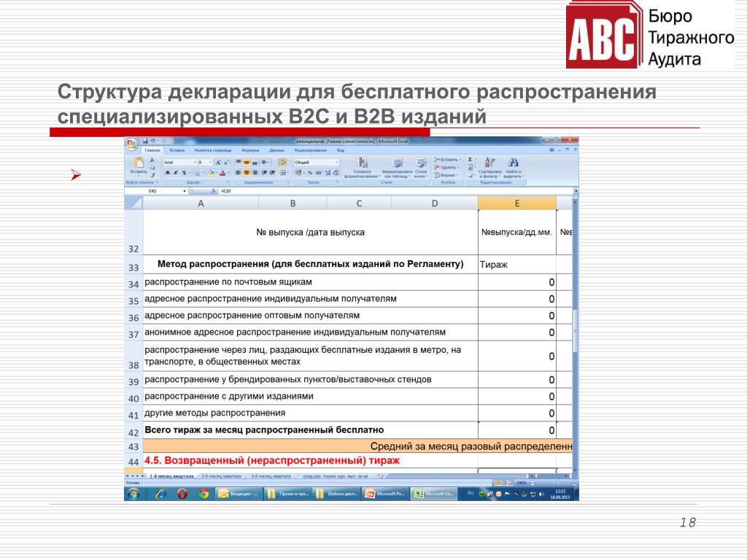Open the Вставить cells insert dropdown
This screenshot has height=560, width=747.
click(447, 160)
